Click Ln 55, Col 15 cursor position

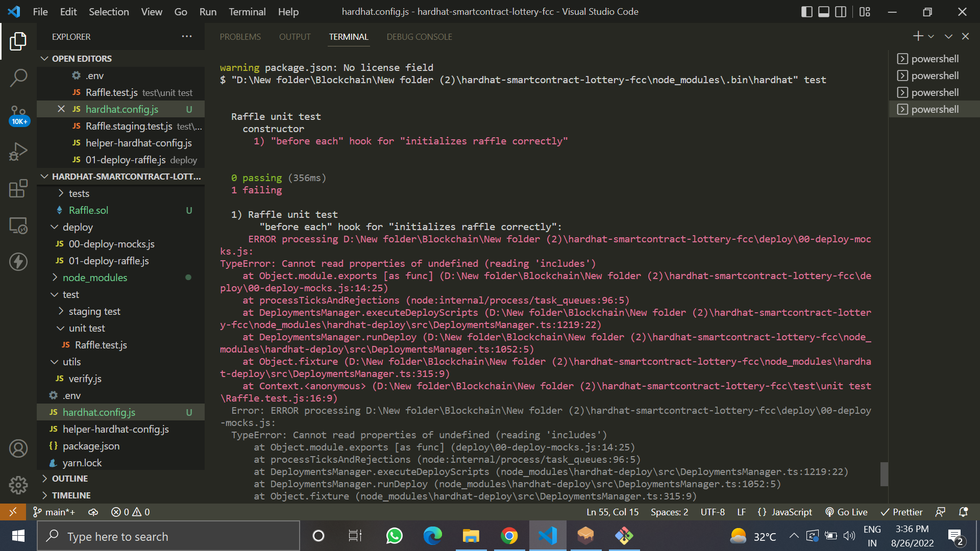click(612, 512)
